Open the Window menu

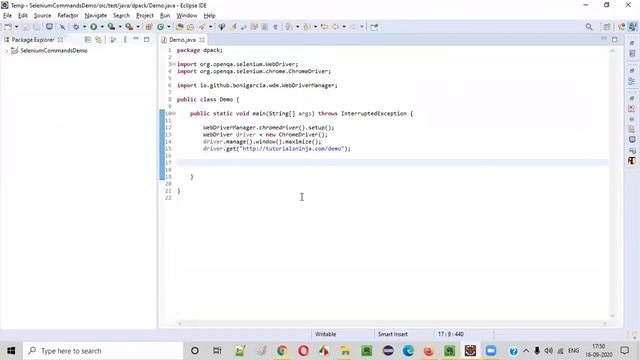pos(187,16)
